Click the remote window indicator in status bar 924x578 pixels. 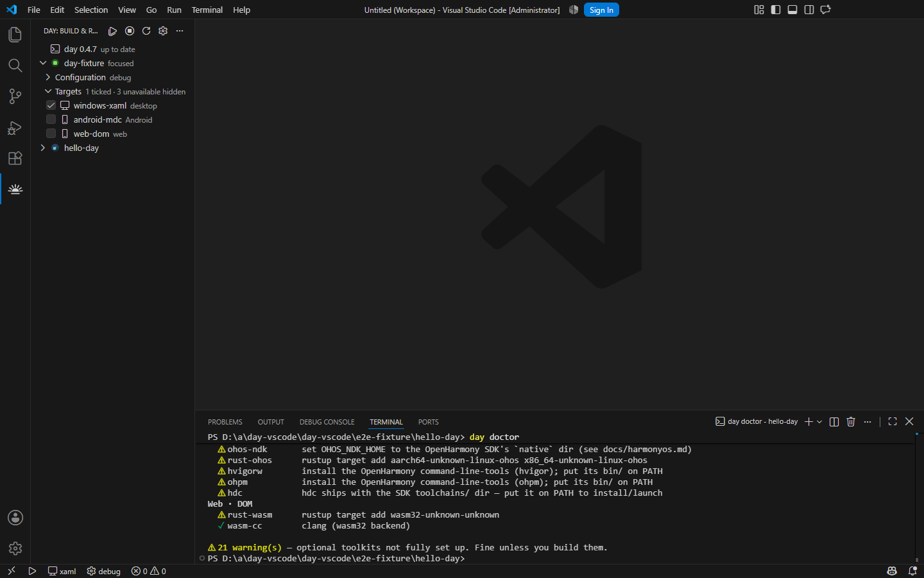11,571
